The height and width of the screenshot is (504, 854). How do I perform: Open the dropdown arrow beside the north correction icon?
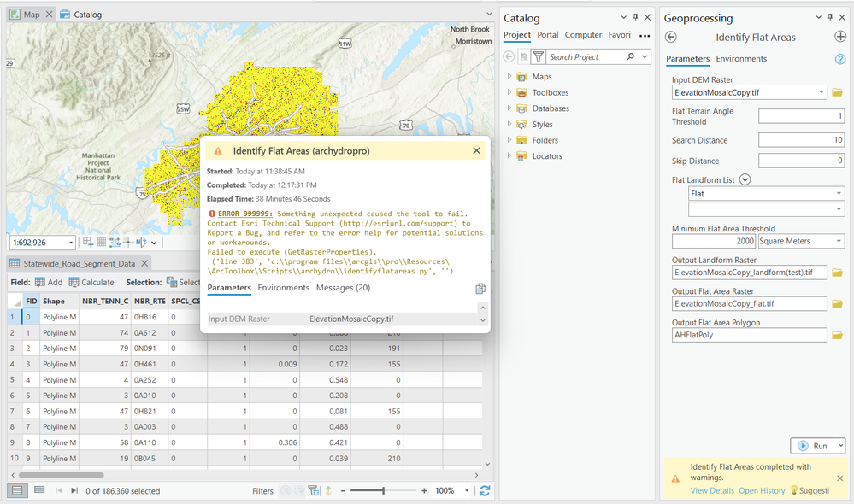click(154, 243)
